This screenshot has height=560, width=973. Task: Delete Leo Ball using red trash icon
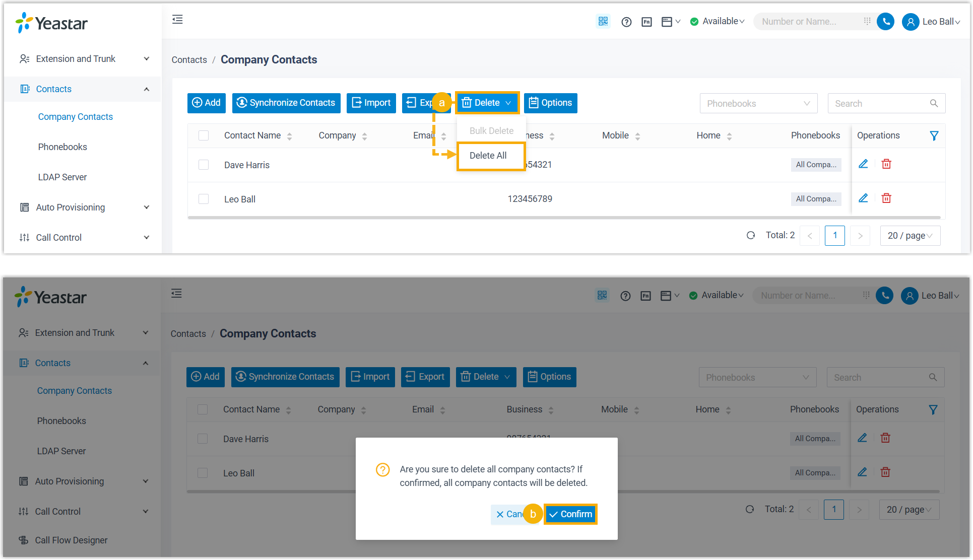click(886, 198)
